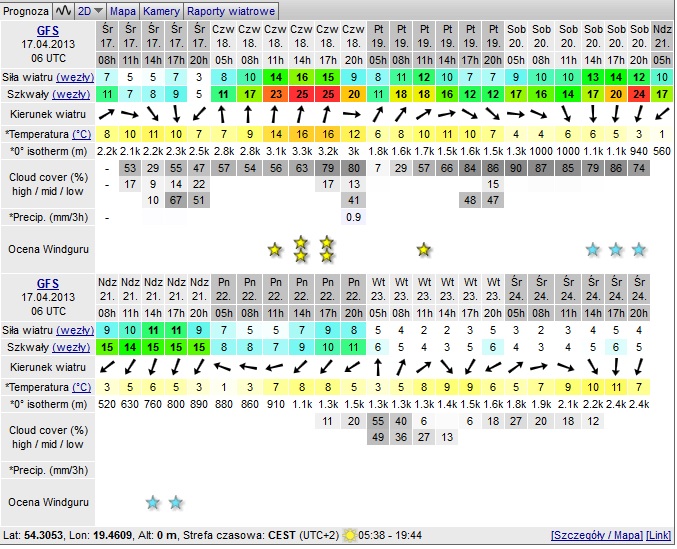Click upper '*Precip. (mm/3h)' row label

pos(48,218)
